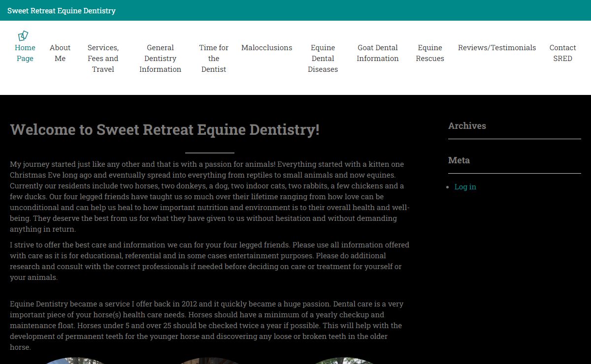Go to Goat Dental Information page
591x364 pixels.
[378, 53]
